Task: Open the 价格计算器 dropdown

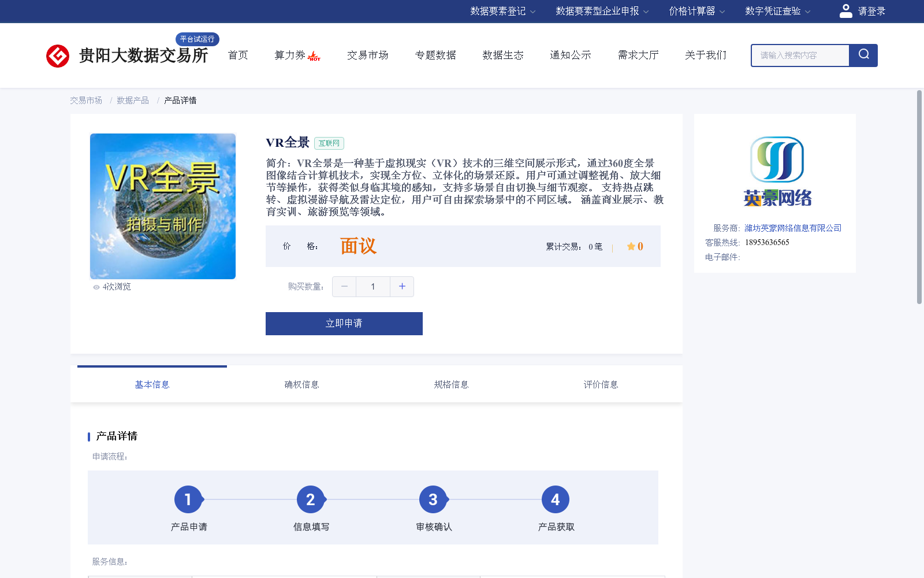Action: (696, 11)
